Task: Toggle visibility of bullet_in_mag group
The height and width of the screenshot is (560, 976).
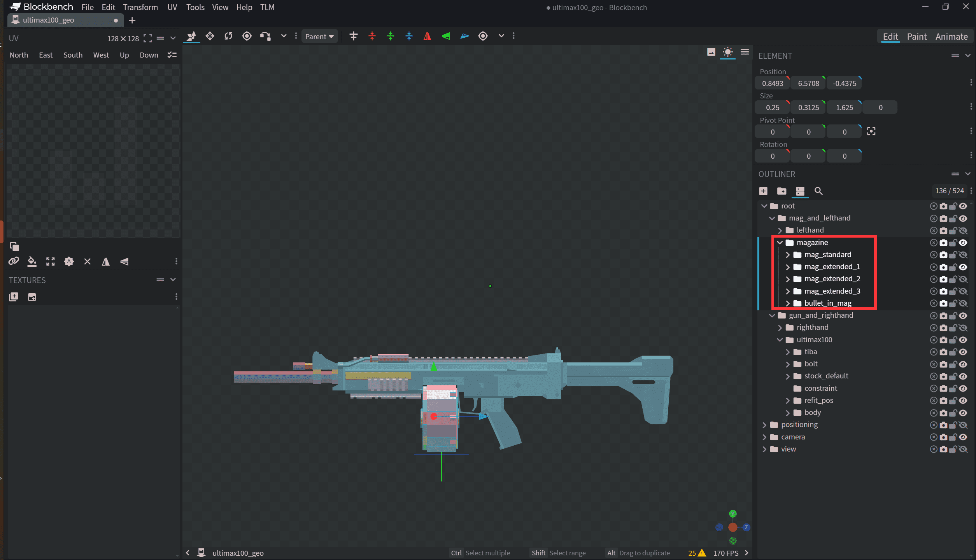Action: [x=963, y=303]
